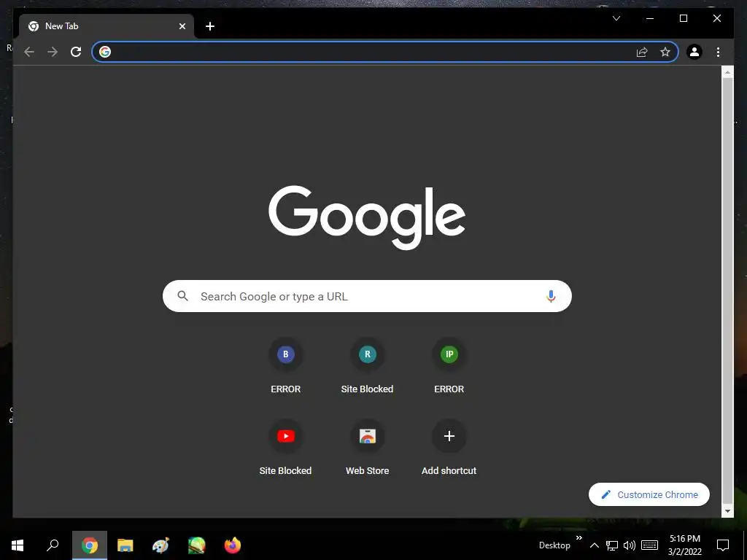Open the Windows Start menu
The image size is (747, 560).
[18, 545]
